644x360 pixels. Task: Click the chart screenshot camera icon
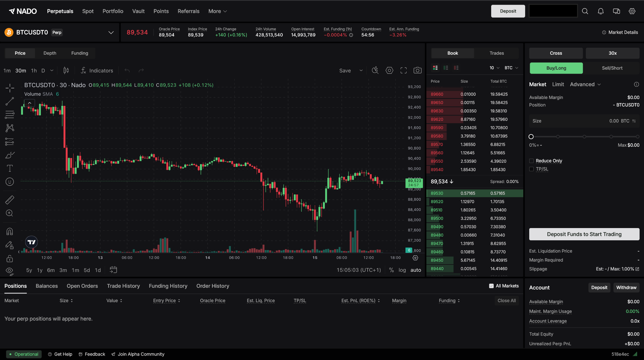pos(417,70)
